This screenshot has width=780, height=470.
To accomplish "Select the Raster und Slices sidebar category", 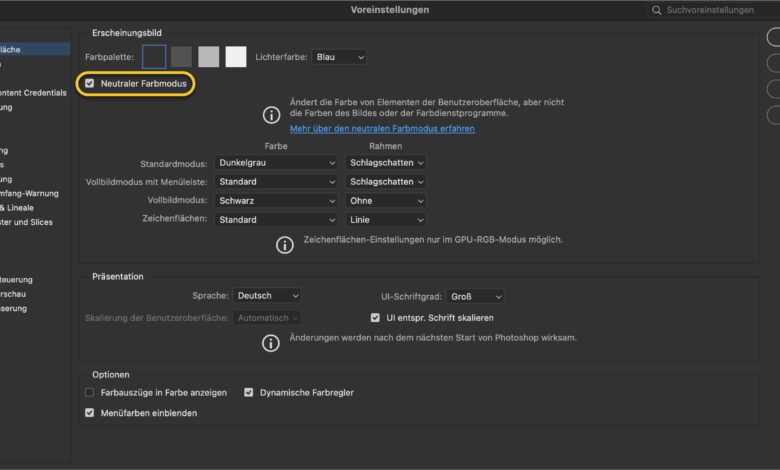I will click(x=27, y=222).
